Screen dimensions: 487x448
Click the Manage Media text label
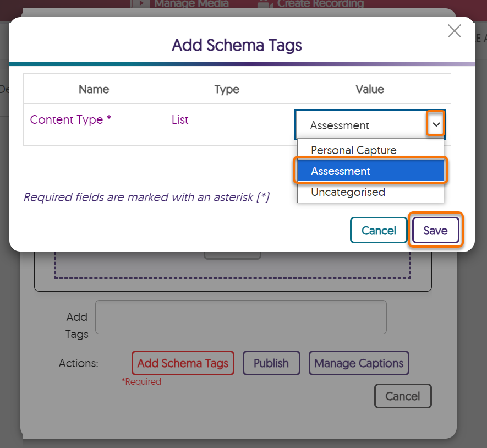tap(191, 4)
